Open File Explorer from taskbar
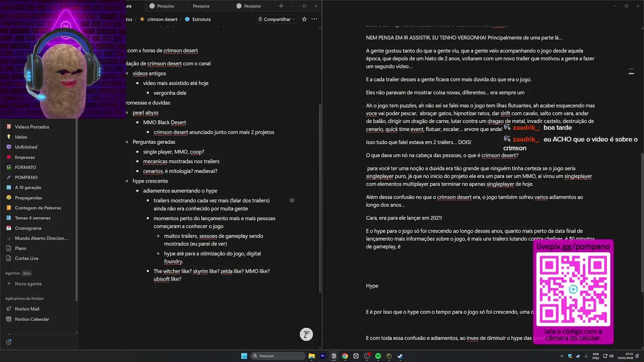The width and height of the screenshot is (644, 362). click(x=312, y=356)
